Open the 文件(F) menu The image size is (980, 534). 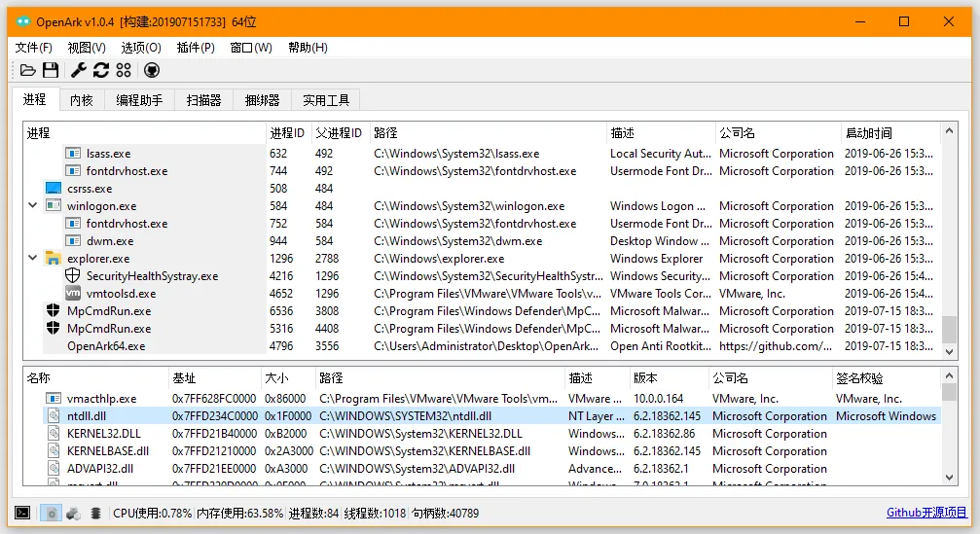pyautogui.click(x=34, y=47)
